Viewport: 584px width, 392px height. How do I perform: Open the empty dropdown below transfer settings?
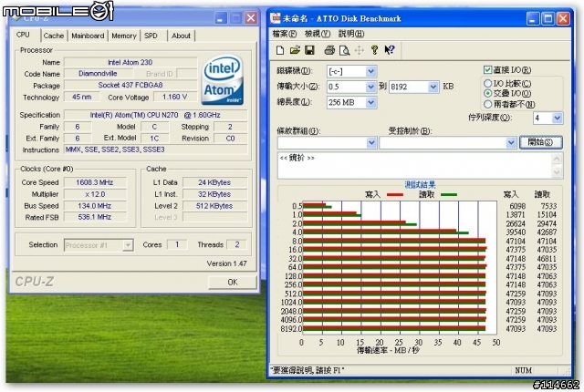click(x=371, y=142)
